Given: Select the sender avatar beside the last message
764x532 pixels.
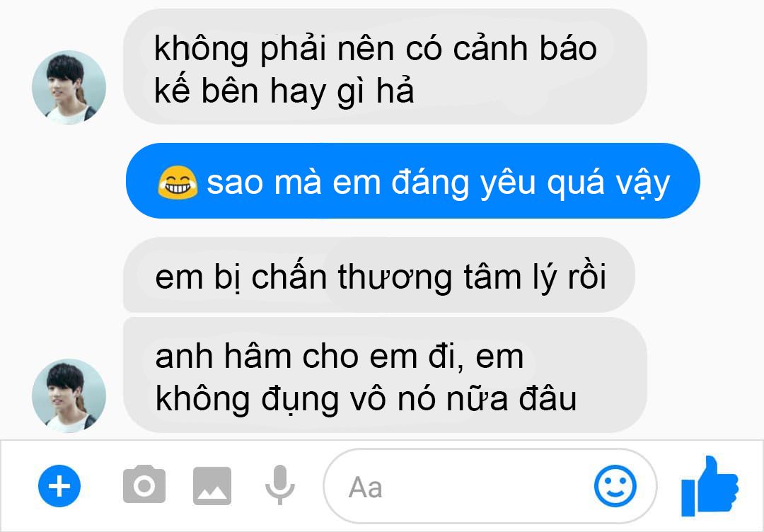Looking at the screenshot, I should click(69, 395).
